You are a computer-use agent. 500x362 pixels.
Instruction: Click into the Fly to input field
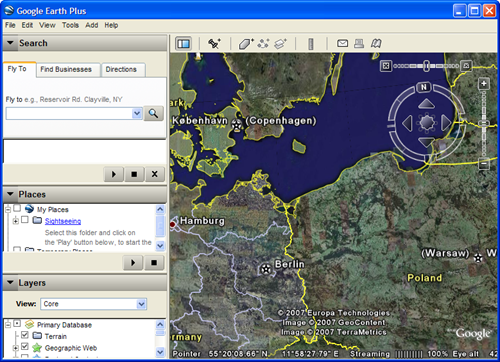pyautogui.click(x=69, y=114)
